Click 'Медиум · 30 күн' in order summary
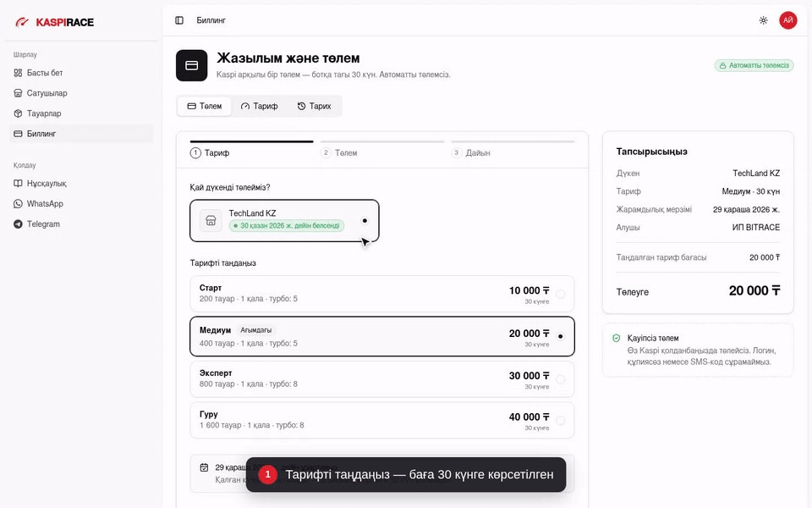Screen dimensions: 812x508 [751, 191]
